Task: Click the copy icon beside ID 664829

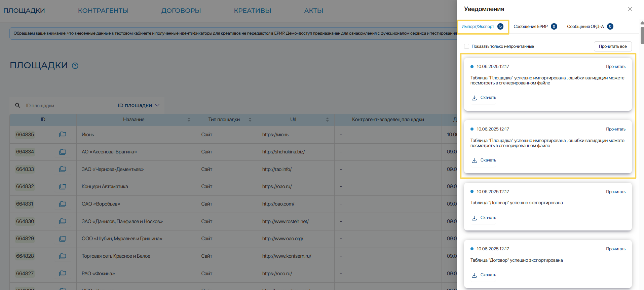Action: [x=63, y=239]
